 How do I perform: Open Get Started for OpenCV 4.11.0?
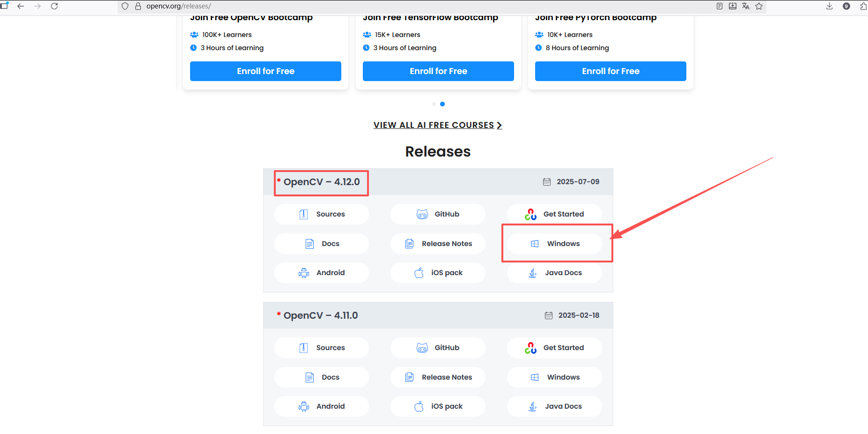[x=554, y=348]
